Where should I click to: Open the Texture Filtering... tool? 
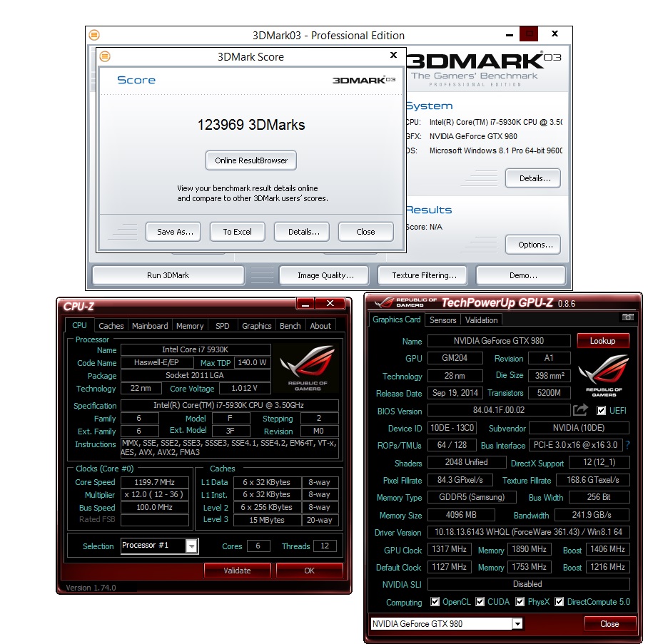point(422,275)
